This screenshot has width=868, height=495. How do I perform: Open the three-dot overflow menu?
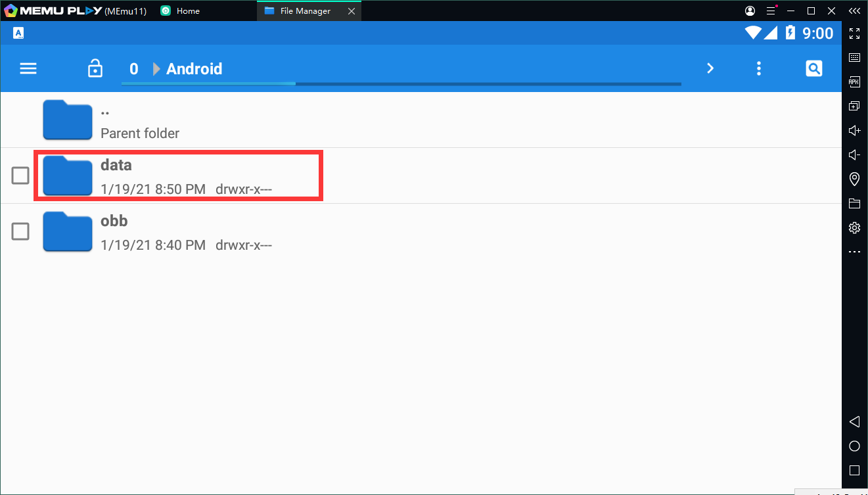click(x=759, y=68)
